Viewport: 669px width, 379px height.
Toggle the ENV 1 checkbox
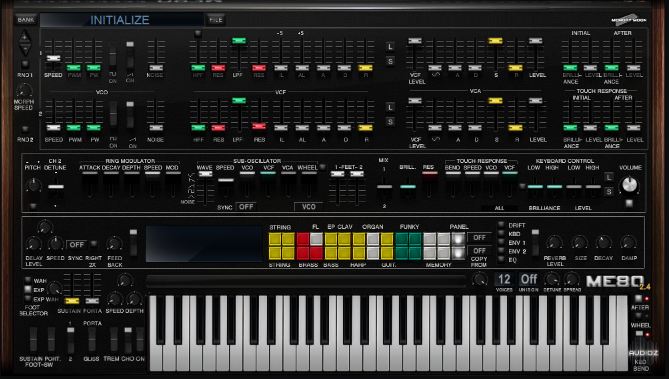tap(501, 242)
